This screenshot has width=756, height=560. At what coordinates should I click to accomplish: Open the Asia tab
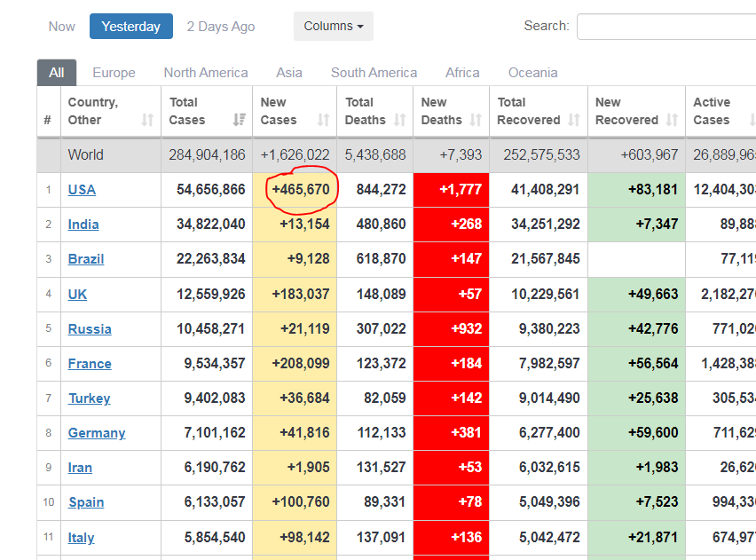point(289,73)
